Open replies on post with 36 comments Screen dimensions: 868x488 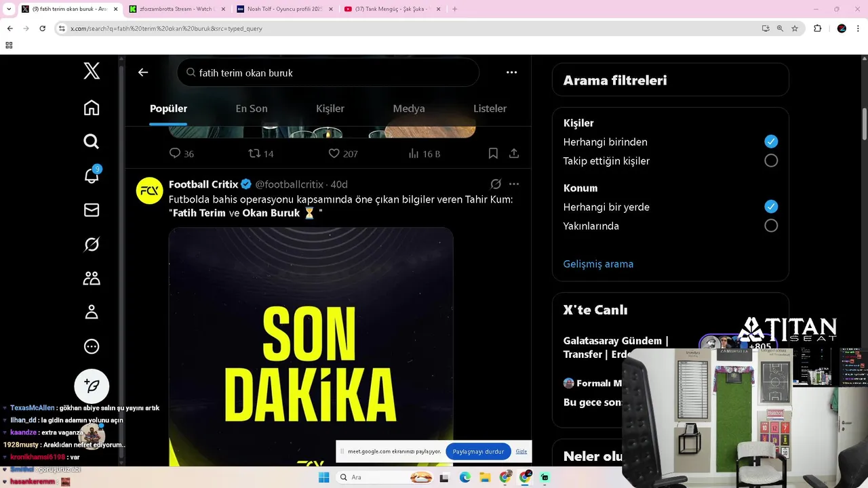point(181,154)
